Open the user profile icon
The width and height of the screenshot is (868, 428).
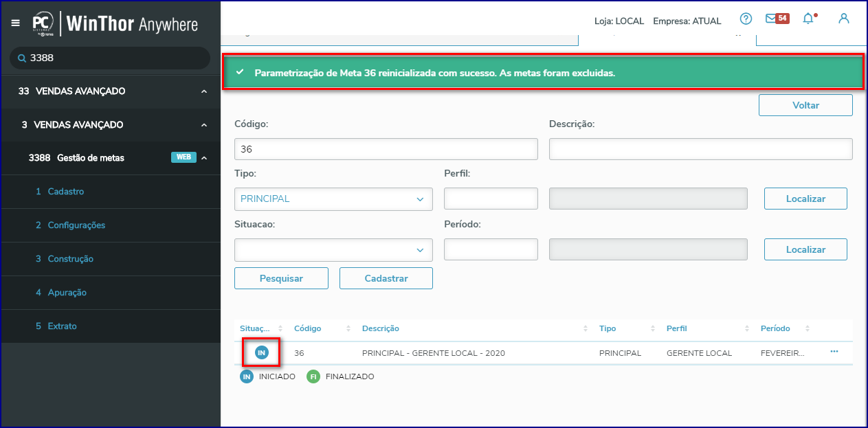pyautogui.click(x=844, y=19)
